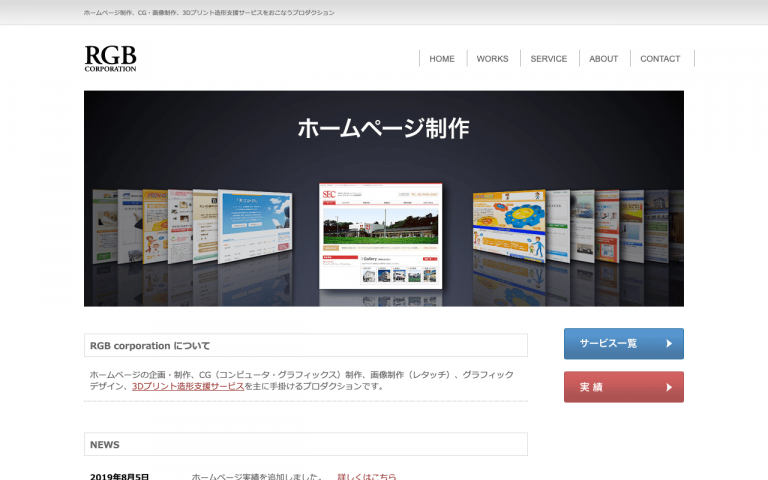Open the SERVICE menu item
The width and height of the screenshot is (768, 480).
tap(549, 59)
